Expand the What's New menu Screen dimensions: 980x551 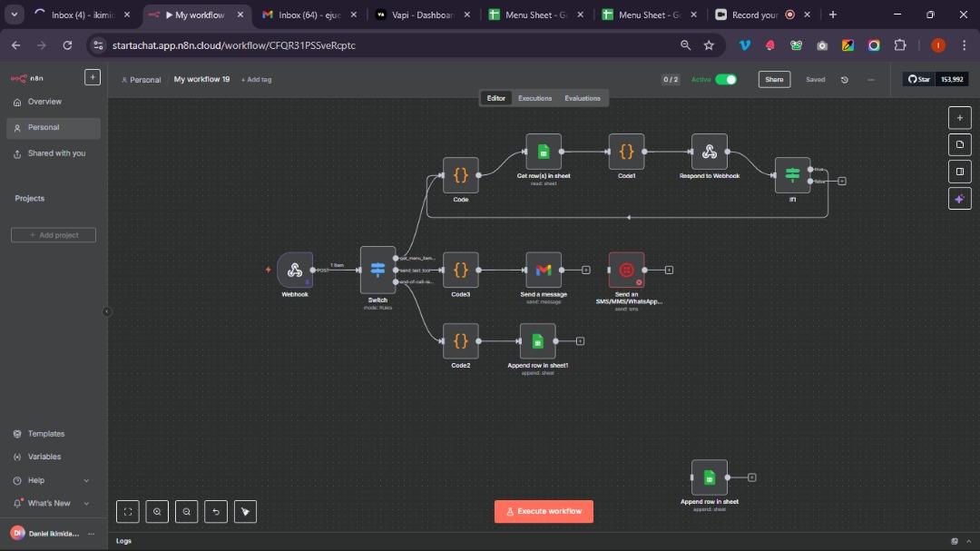(86, 504)
